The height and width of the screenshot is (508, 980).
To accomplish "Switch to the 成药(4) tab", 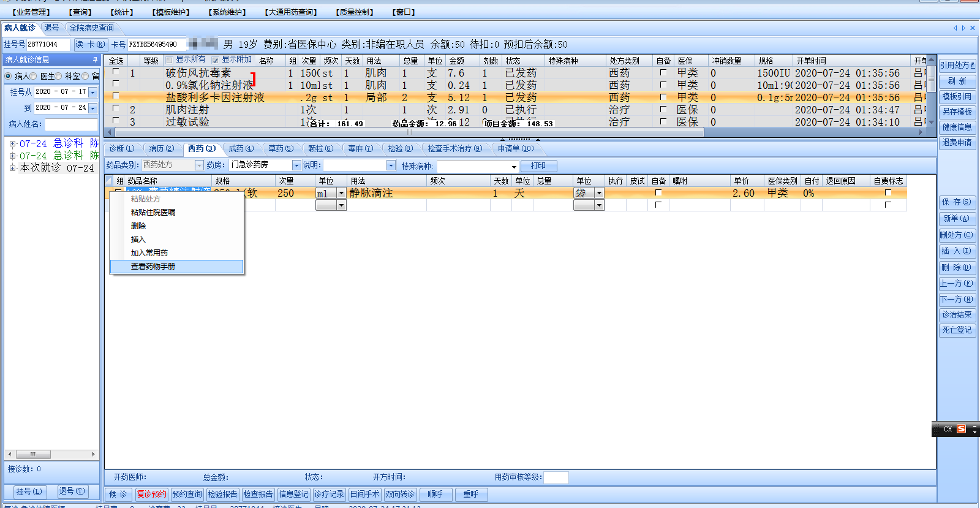I will point(241,148).
